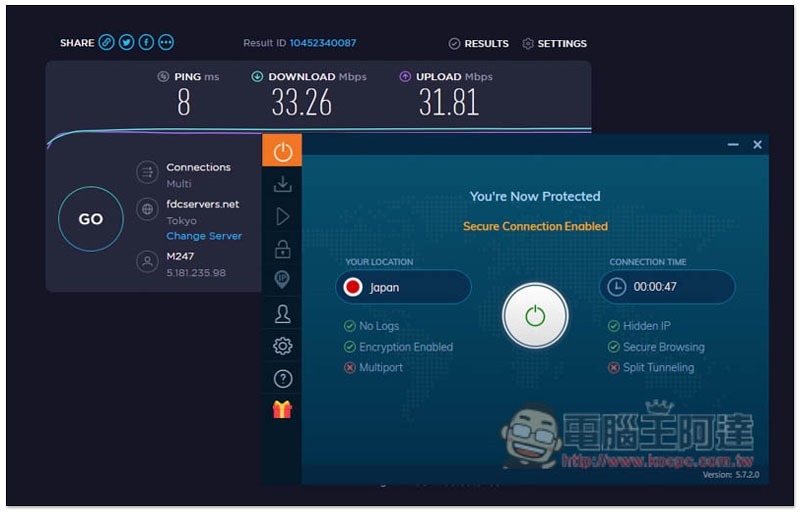This screenshot has width=800, height=512.
Task: Open the gift box icon in sidebar
Action: (x=282, y=409)
